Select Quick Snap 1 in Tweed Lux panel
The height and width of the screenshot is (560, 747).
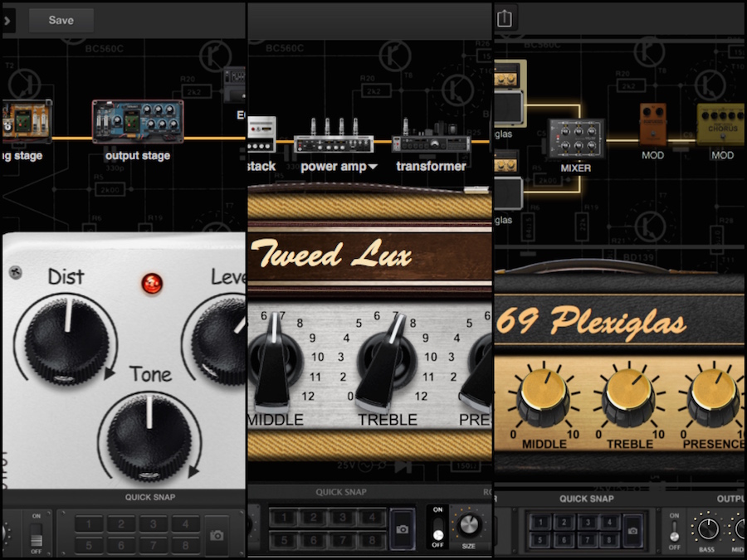coord(285,517)
